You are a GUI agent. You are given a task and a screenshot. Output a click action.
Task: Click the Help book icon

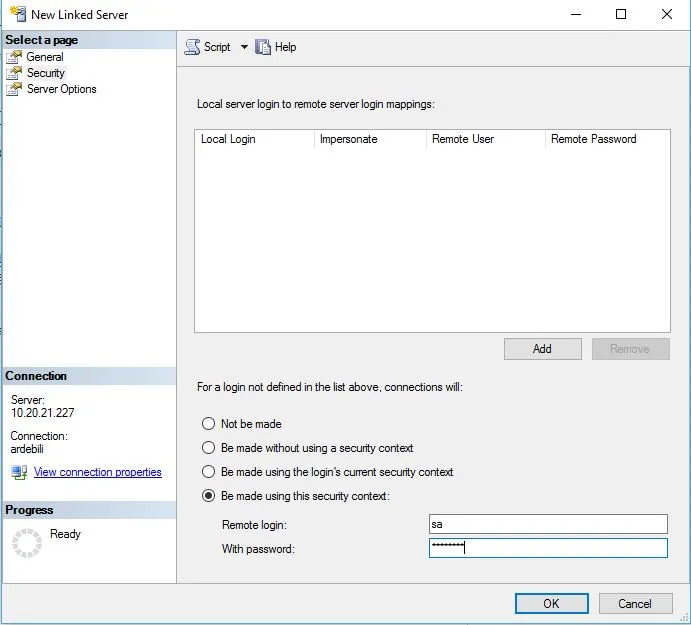coord(263,47)
